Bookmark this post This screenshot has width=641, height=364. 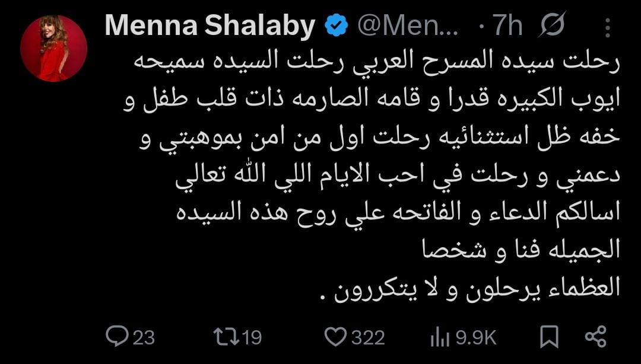549,337
